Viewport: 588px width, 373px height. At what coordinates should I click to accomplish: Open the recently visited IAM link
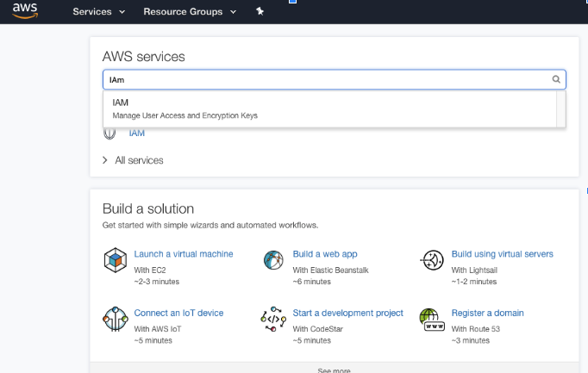137,134
